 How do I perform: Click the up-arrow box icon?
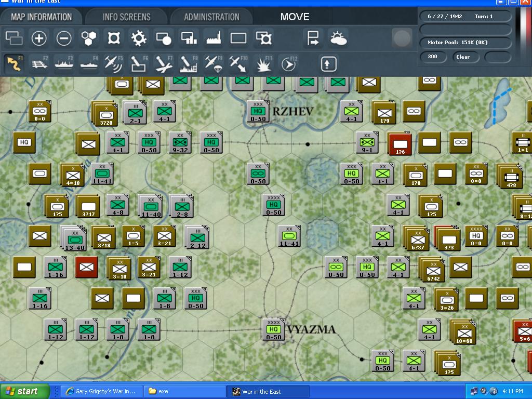click(328, 64)
